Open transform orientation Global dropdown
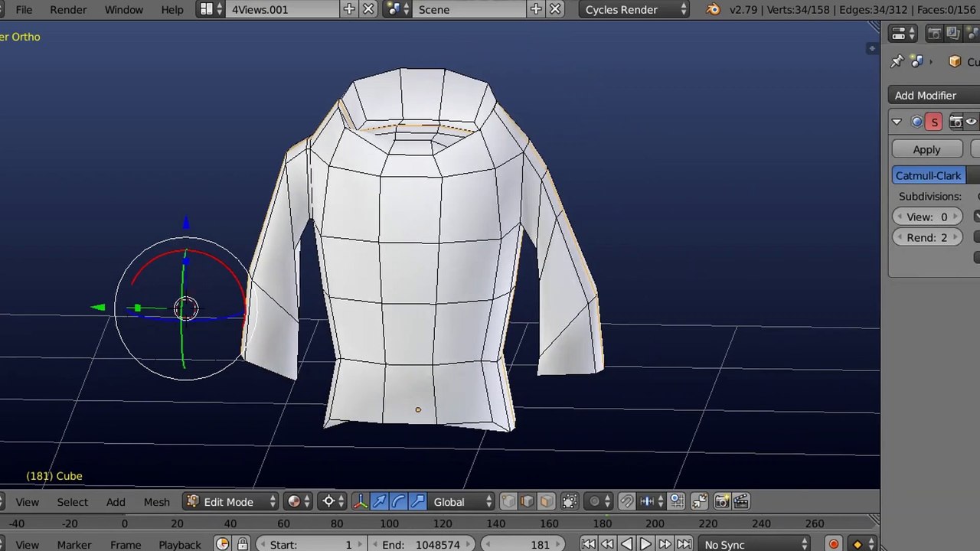 point(462,502)
